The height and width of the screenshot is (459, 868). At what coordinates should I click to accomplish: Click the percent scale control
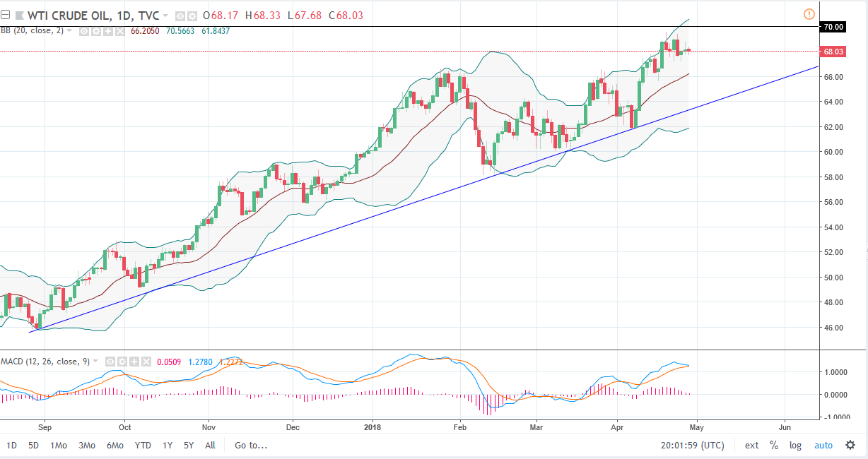click(773, 446)
